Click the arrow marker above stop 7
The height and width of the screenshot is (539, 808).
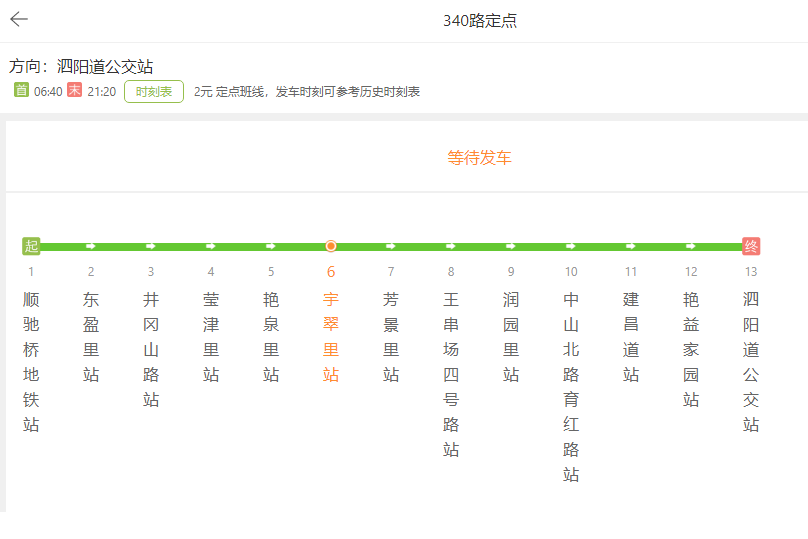pyautogui.click(x=391, y=246)
